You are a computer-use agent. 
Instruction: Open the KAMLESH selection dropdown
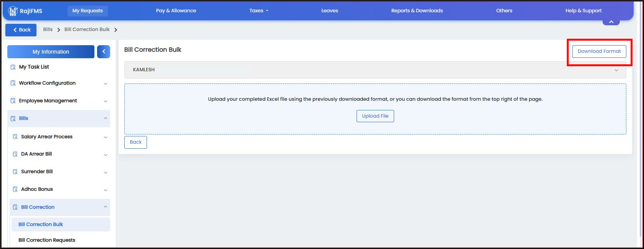tap(375, 70)
